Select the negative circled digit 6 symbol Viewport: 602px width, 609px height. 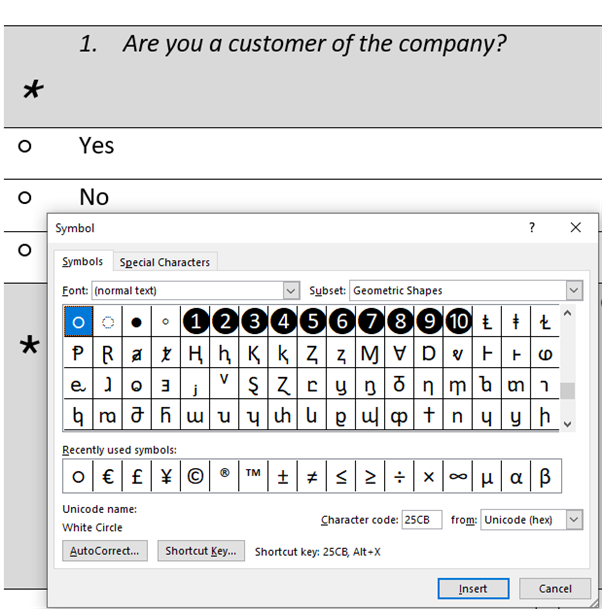tap(341, 322)
